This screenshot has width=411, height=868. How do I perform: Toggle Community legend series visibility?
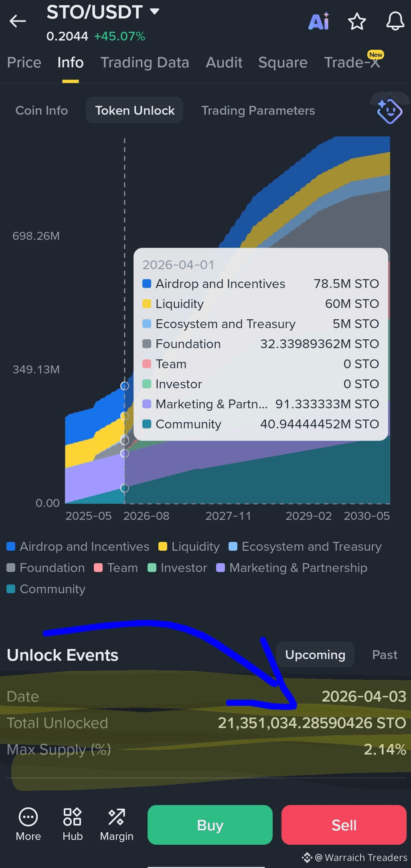(46, 589)
